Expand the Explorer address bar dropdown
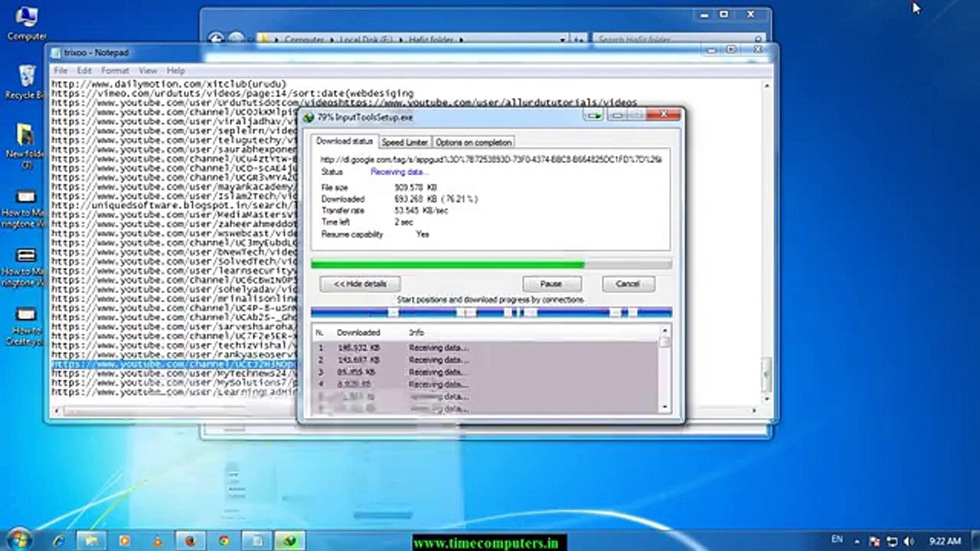 point(563,40)
